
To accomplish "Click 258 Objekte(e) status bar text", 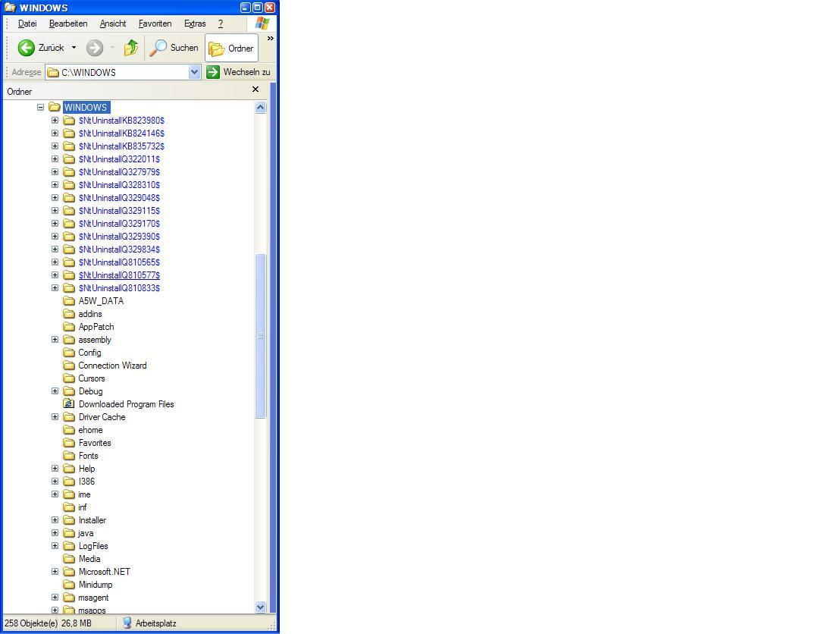I will tap(31, 623).
